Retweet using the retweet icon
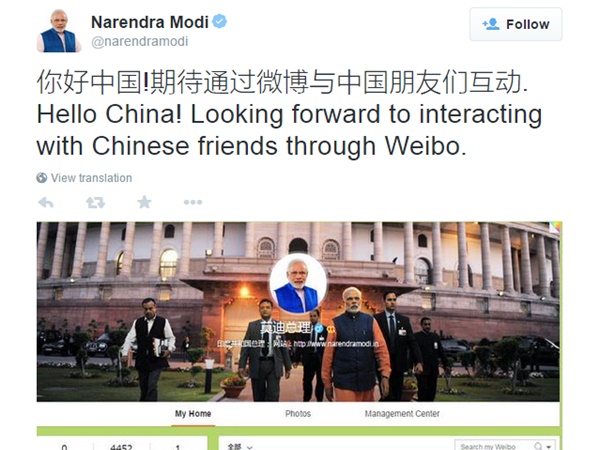 click(95, 202)
